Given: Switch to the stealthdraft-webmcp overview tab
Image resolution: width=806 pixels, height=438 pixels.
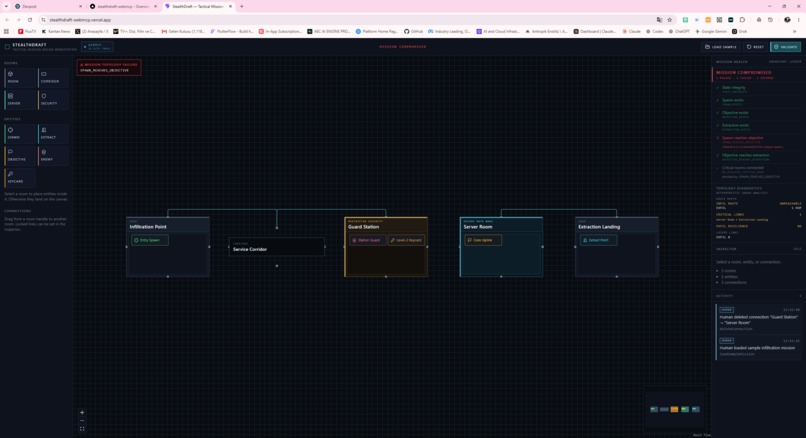Looking at the screenshot, I should (x=122, y=6).
